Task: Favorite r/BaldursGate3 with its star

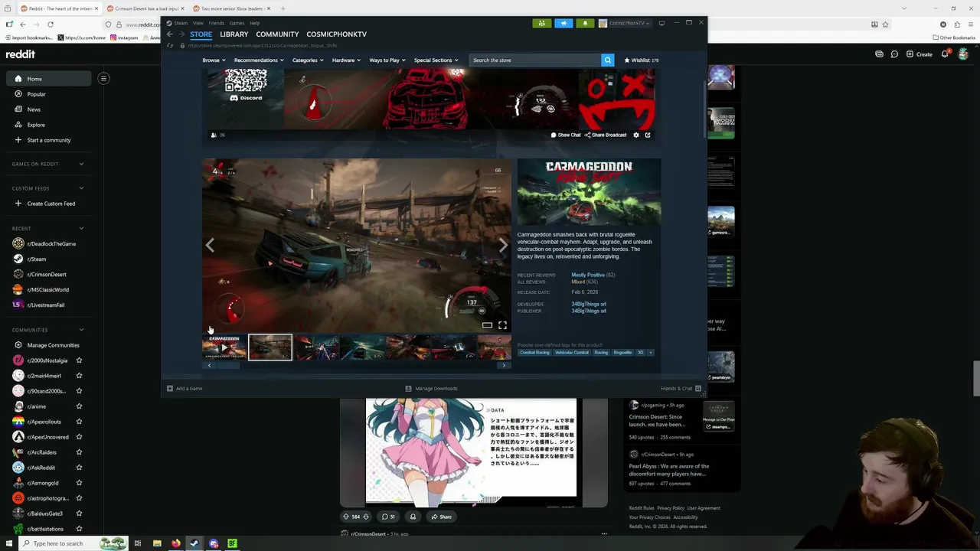Action: coord(79,514)
